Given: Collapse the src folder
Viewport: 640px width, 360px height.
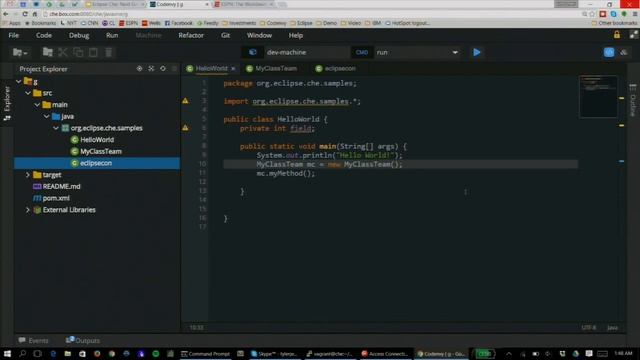Looking at the screenshot, I should (28, 93).
